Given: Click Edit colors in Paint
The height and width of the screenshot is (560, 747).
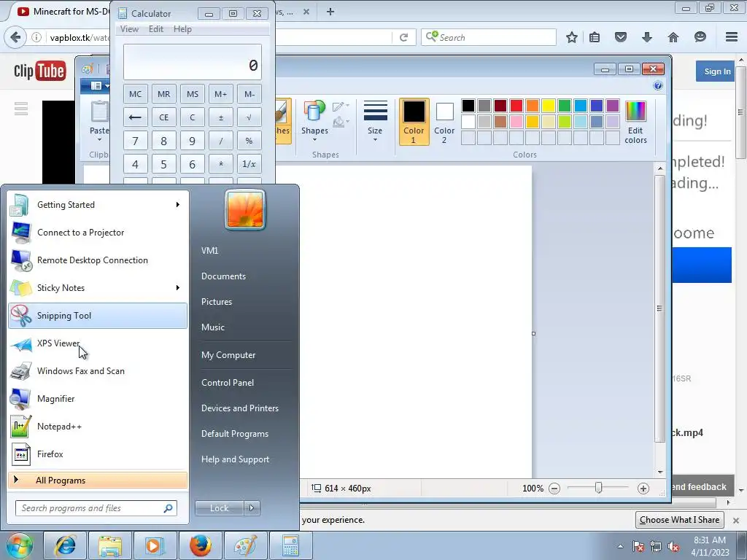Looking at the screenshot, I should 635,122.
